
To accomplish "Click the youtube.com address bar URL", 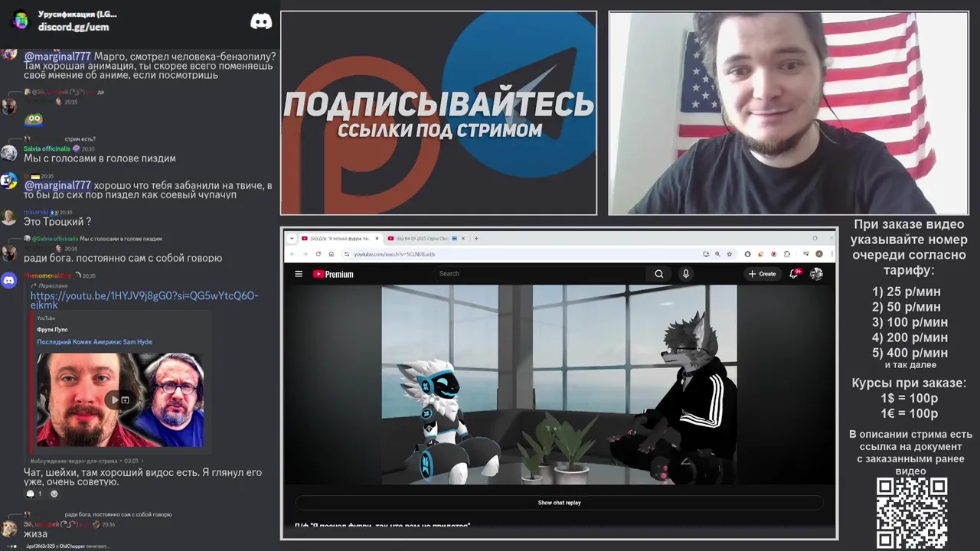I will tap(394, 254).
